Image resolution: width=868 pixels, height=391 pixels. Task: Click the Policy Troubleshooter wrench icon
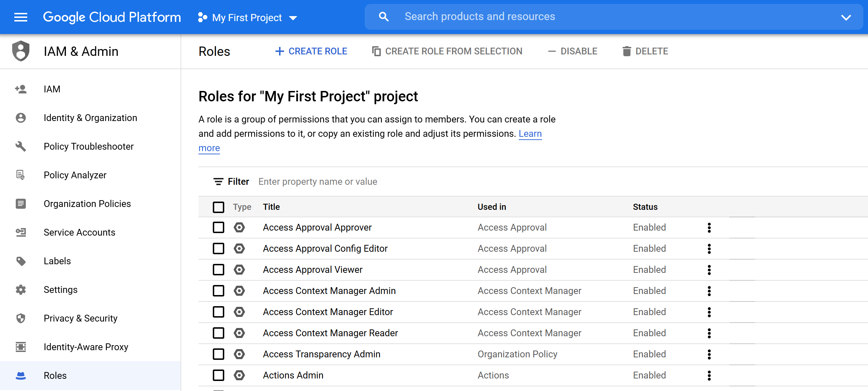[21, 146]
